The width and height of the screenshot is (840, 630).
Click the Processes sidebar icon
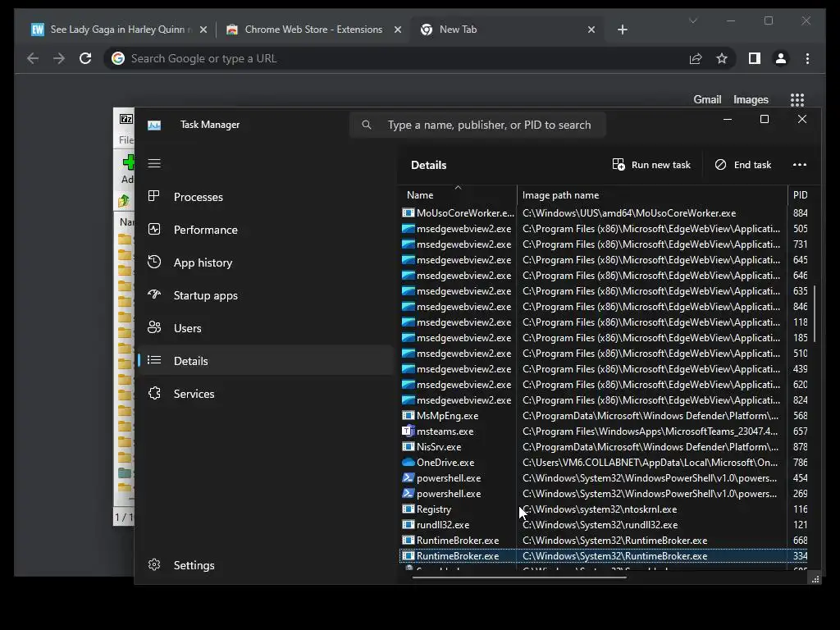[154, 196]
